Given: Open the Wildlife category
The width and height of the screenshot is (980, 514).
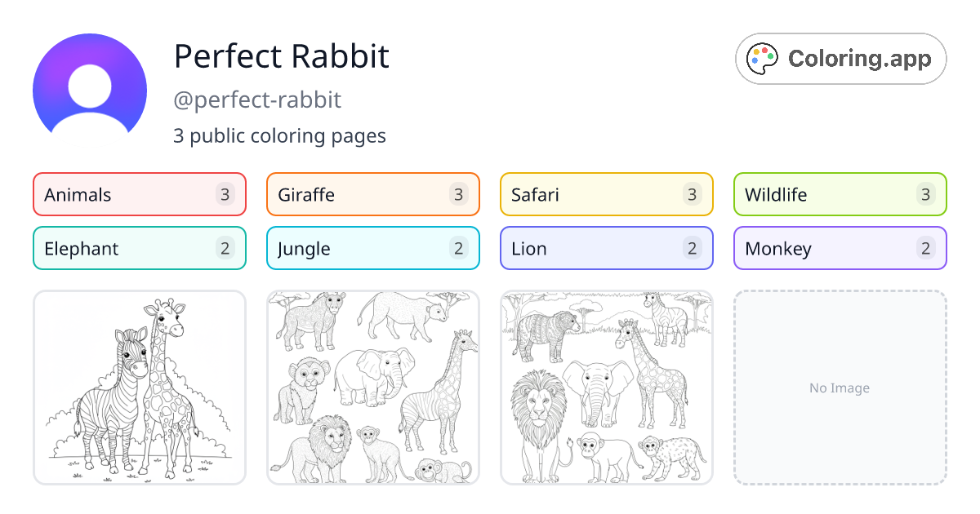Looking at the screenshot, I should click(840, 194).
